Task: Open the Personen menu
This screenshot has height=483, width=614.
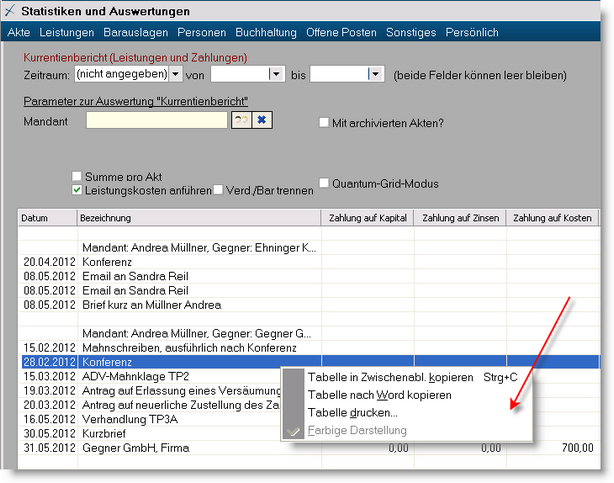Action: [202, 32]
